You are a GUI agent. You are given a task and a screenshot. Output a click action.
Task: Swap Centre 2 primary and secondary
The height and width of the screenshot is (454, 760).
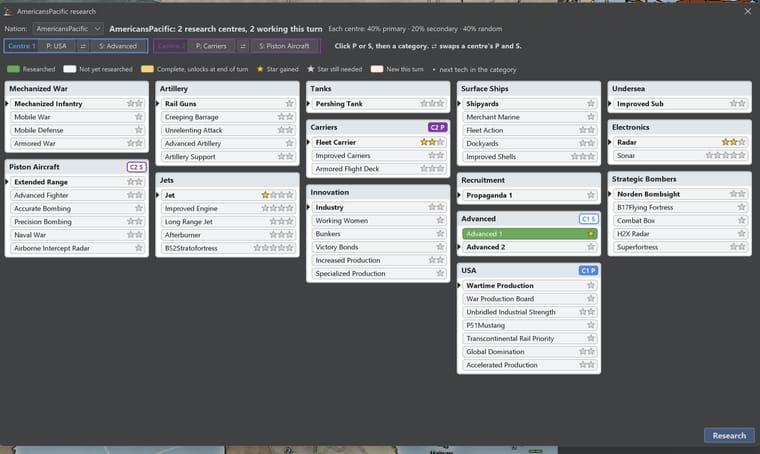click(242, 46)
